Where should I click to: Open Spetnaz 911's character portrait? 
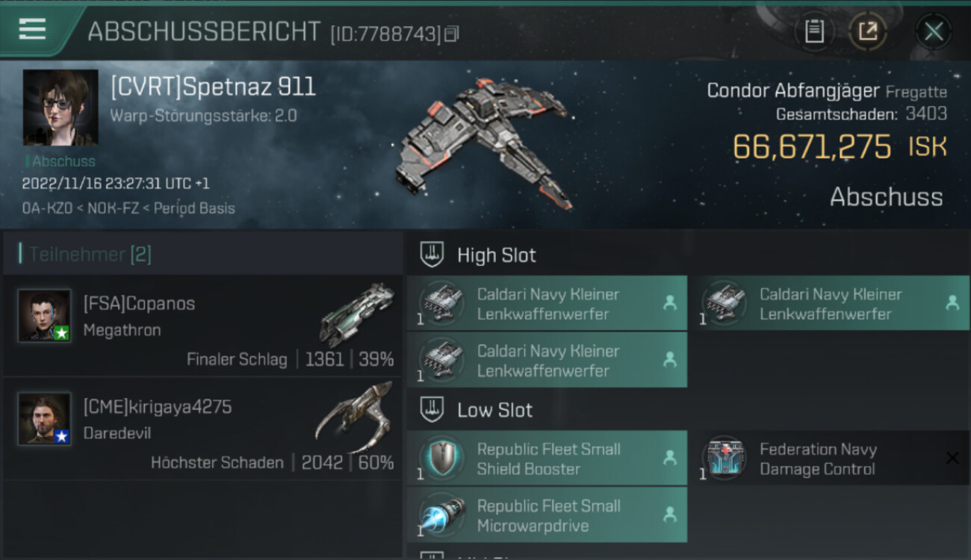pyautogui.click(x=61, y=108)
